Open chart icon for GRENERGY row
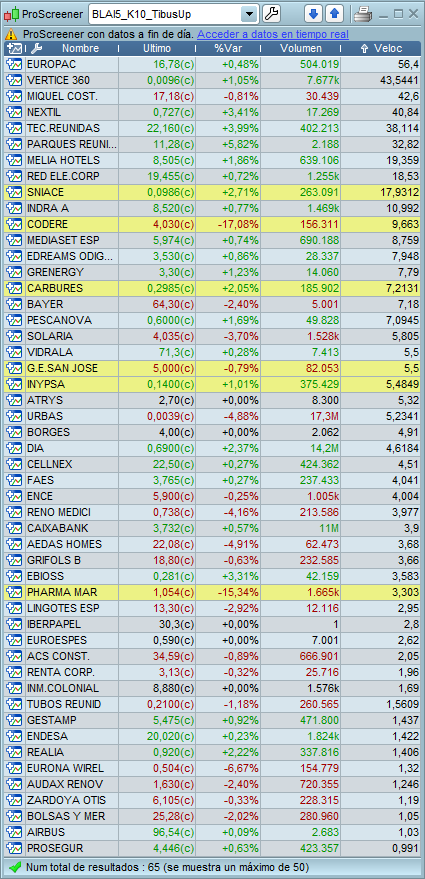The width and height of the screenshot is (425, 879). pyautogui.click(x=13, y=272)
